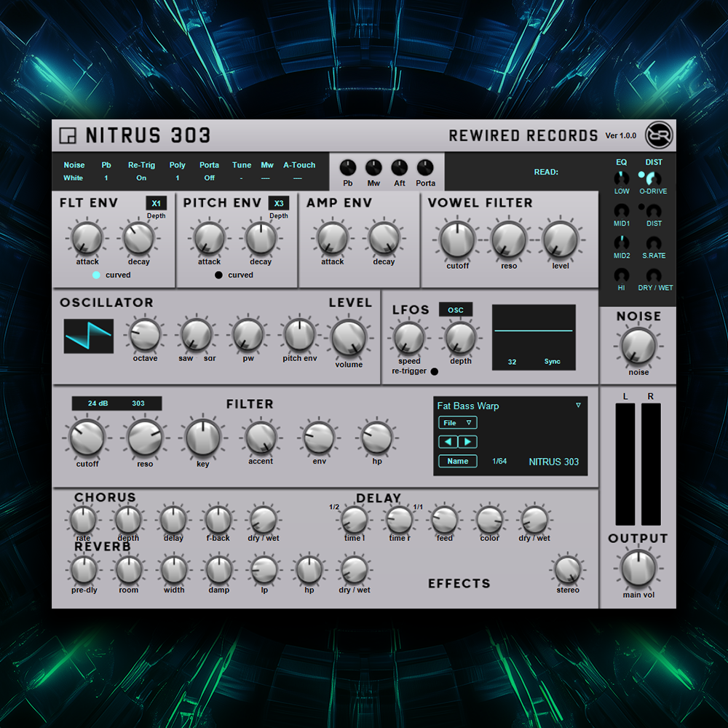Open the Fat Bass Warp preset dropdown arrow
Image resolution: width=728 pixels, height=728 pixels.
[x=578, y=405]
